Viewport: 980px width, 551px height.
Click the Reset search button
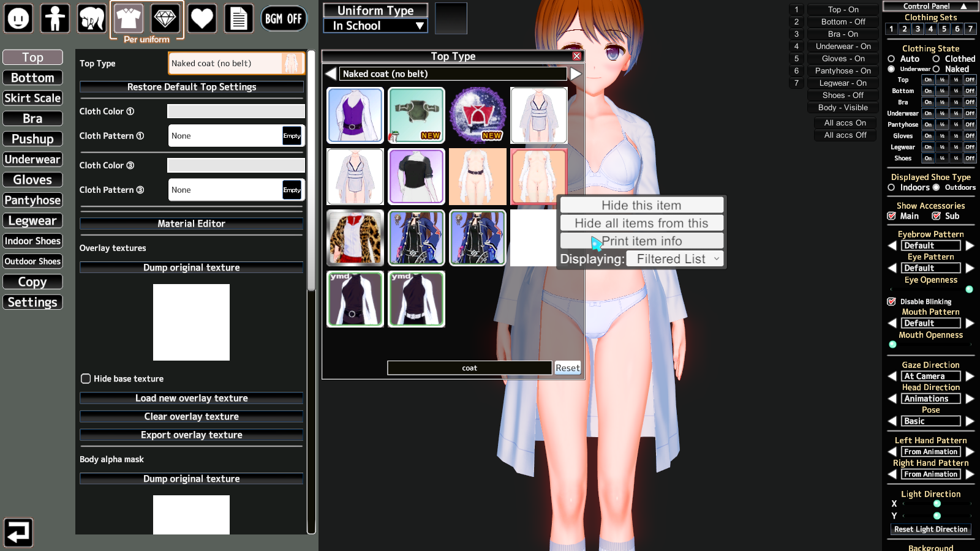tap(568, 368)
